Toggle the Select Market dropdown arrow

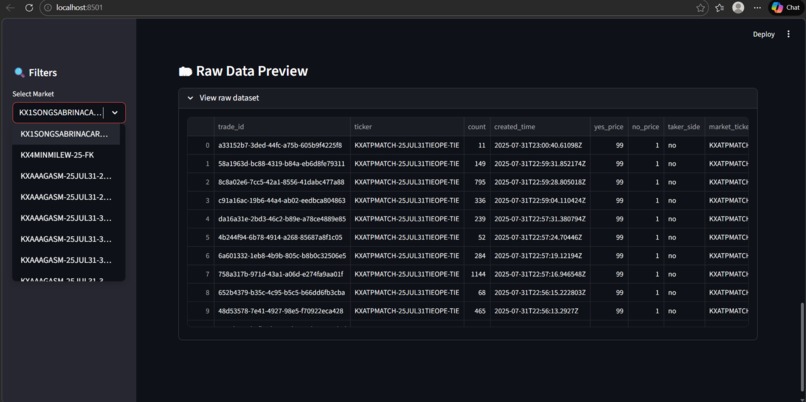(x=115, y=113)
